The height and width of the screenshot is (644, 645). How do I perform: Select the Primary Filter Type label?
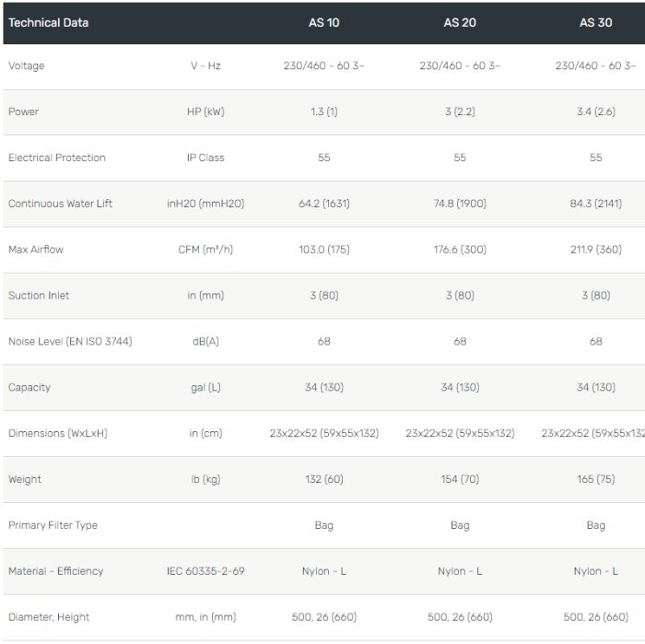(x=53, y=525)
